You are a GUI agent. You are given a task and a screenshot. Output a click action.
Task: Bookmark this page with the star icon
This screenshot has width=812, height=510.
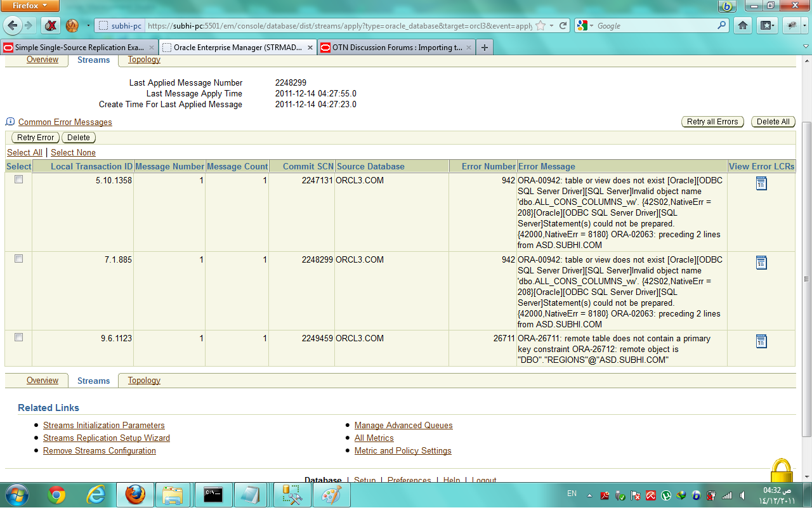click(540, 26)
